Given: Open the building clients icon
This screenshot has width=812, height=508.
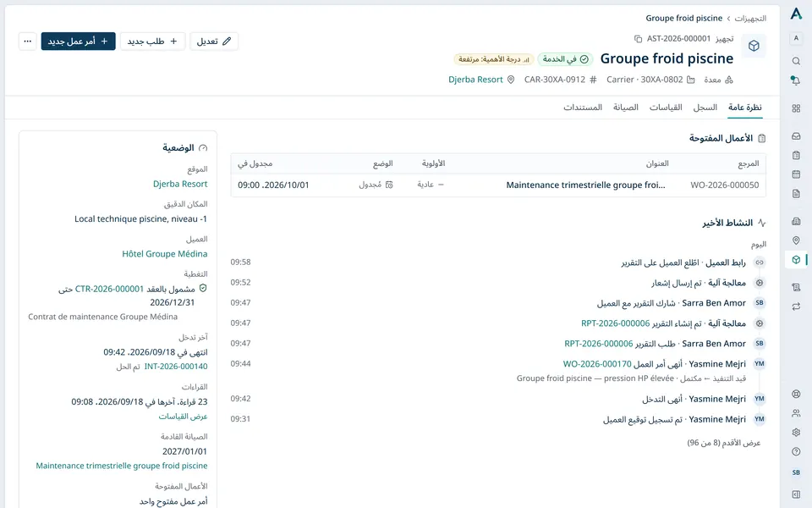Looking at the screenshot, I should [796, 221].
